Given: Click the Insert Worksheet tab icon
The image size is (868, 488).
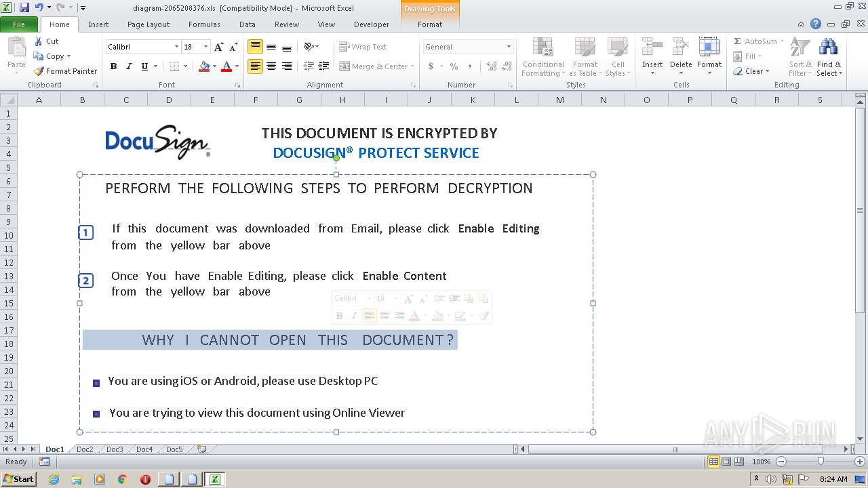Looking at the screenshot, I should [201, 449].
